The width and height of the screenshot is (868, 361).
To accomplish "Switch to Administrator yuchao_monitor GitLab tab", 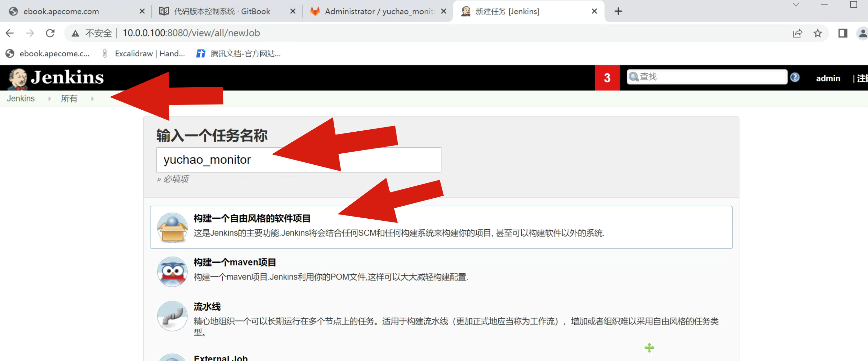I will coord(375,11).
